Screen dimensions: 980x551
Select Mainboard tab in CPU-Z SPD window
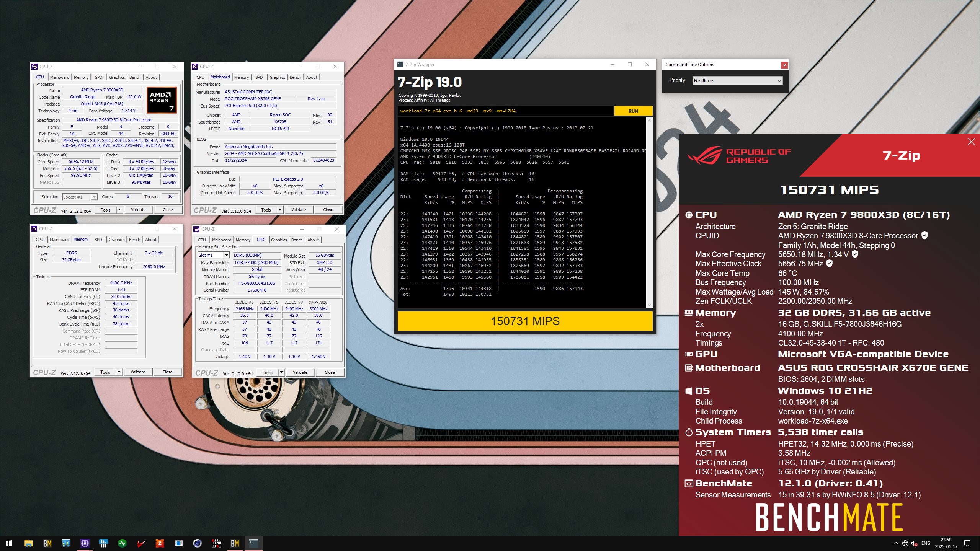(222, 240)
